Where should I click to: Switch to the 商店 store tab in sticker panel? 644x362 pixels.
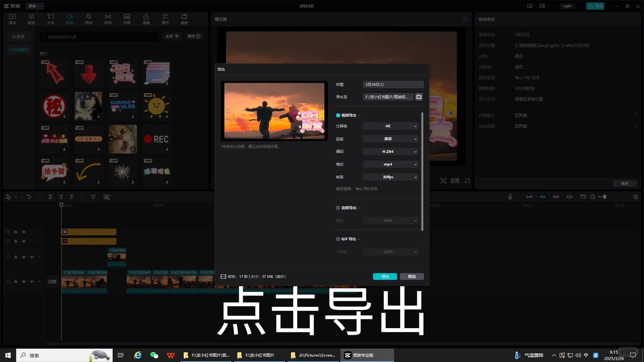(x=194, y=37)
